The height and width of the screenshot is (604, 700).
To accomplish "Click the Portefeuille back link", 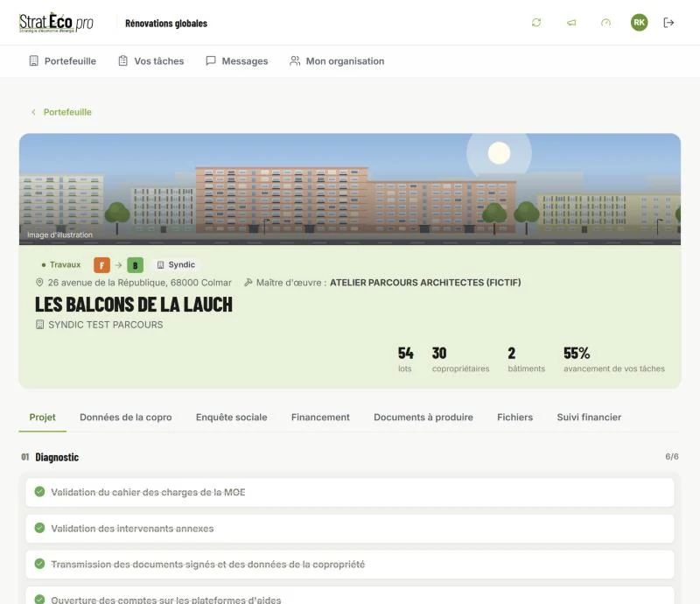I will (67, 112).
